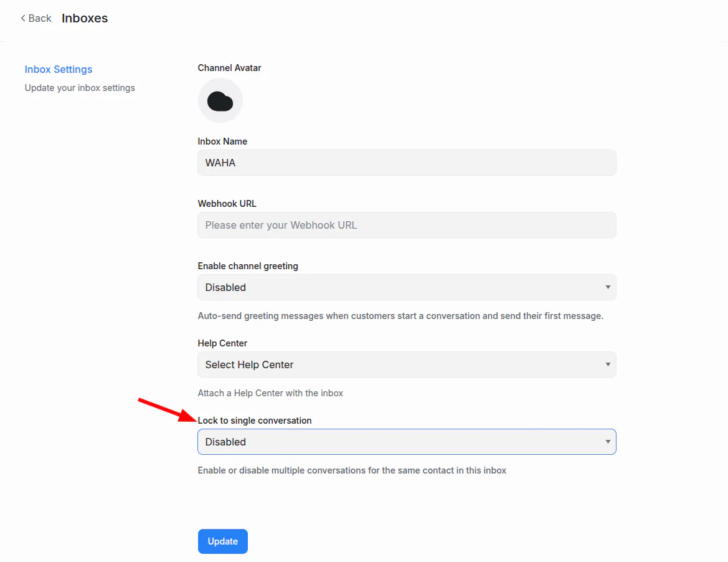Image resolution: width=728 pixels, height=562 pixels.
Task: Open the Enable channel greeting dropdown
Action: 406,287
